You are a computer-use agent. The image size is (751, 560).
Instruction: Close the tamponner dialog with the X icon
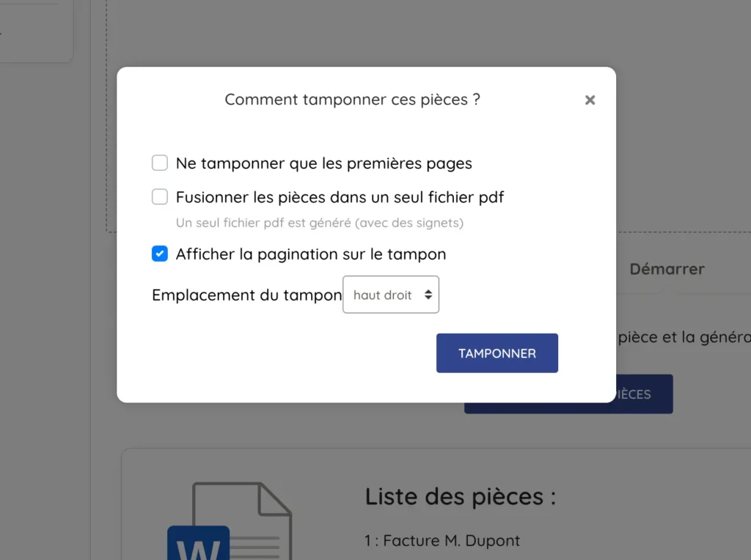590,100
